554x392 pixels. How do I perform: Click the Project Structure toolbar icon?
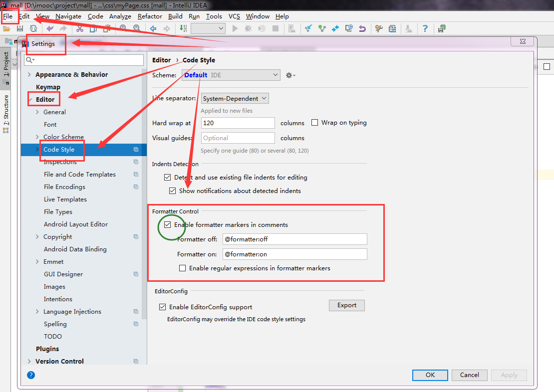tap(392, 28)
